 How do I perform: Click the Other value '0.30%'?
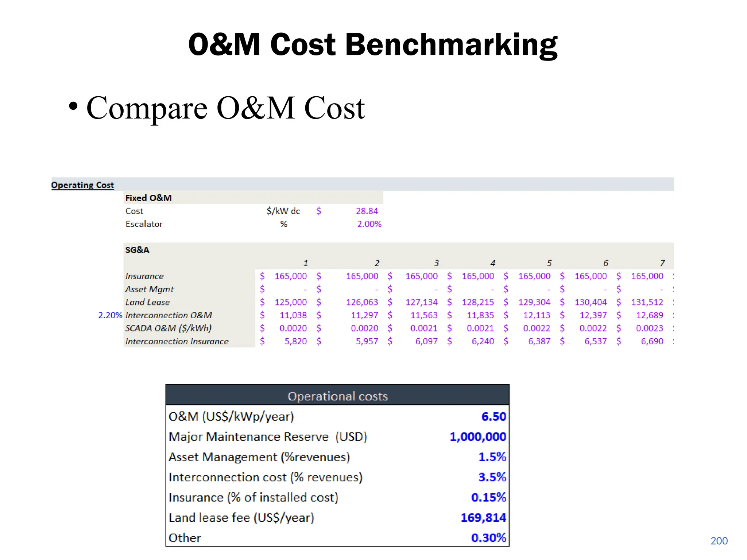click(489, 538)
